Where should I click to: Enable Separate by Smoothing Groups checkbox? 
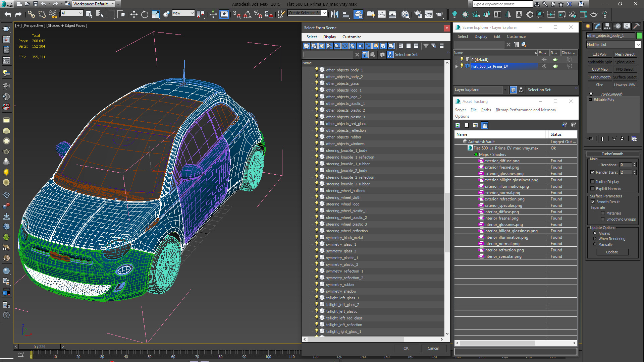click(x=603, y=219)
